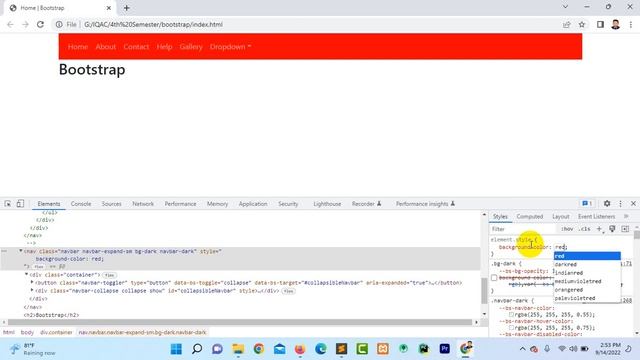The width and height of the screenshot is (640, 360).
Task: Switch to the Computed styles tab
Action: tap(530, 216)
